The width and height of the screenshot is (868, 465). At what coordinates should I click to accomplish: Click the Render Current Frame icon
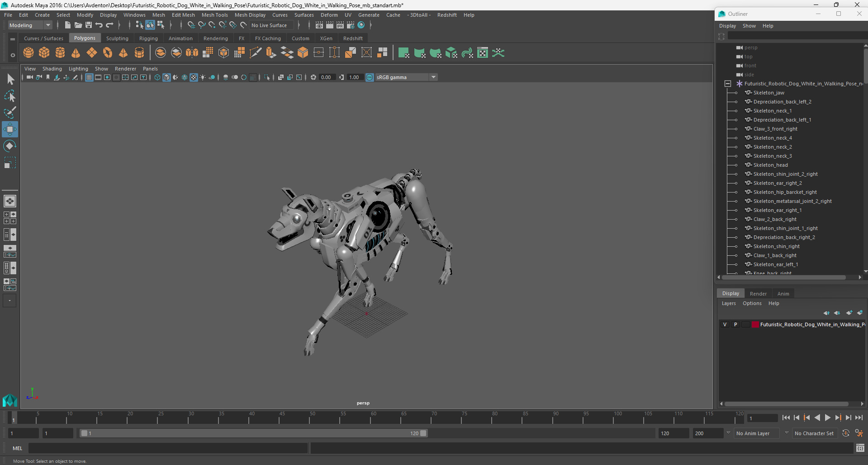330,25
